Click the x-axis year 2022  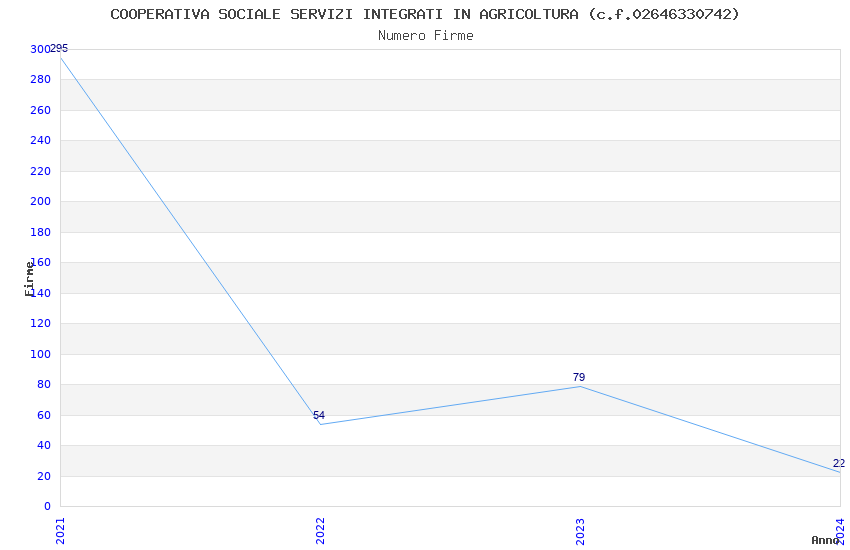320,531
